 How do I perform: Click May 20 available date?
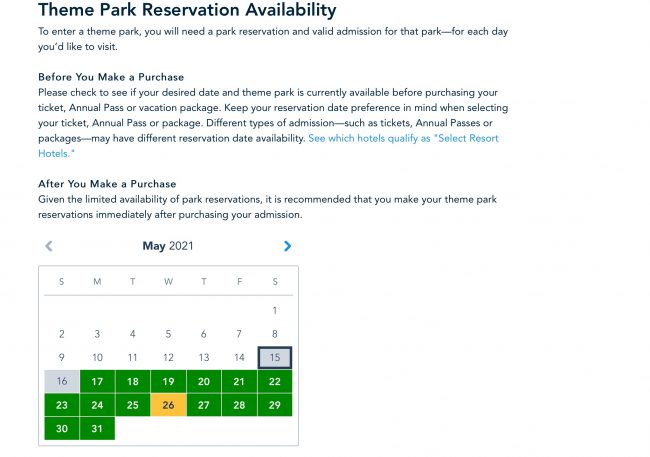coord(204,381)
